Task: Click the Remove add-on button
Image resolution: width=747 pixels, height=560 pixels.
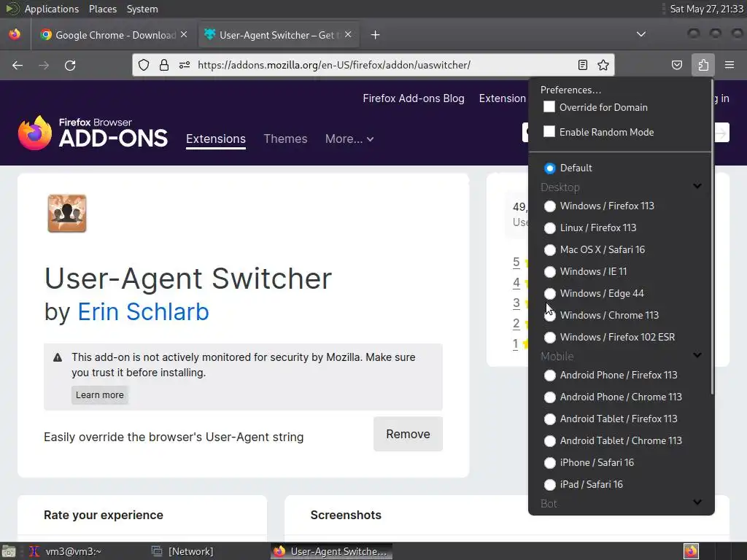Action: [408, 434]
